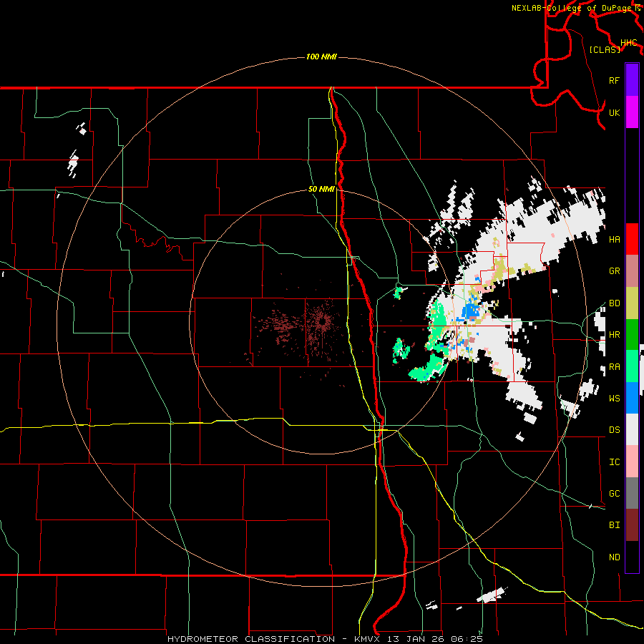The width and height of the screenshot is (644, 644).
Task: Click the 'GC' legend label
Action: point(614,494)
